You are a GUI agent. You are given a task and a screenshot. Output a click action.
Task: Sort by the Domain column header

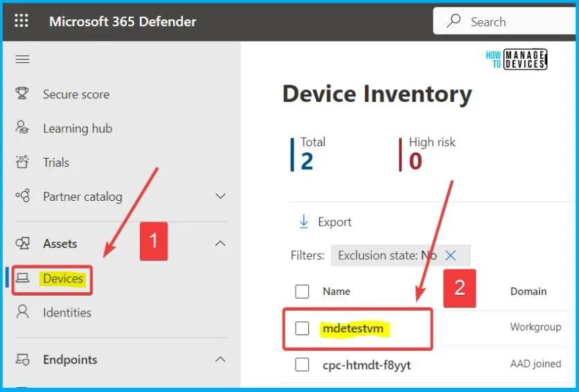pyautogui.click(x=528, y=292)
